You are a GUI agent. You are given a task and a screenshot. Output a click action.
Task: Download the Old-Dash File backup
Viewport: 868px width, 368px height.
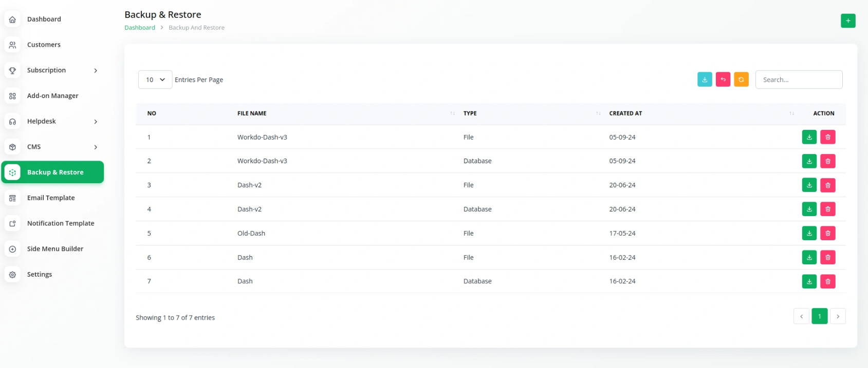pyautogui.click(x=809, y=233)
